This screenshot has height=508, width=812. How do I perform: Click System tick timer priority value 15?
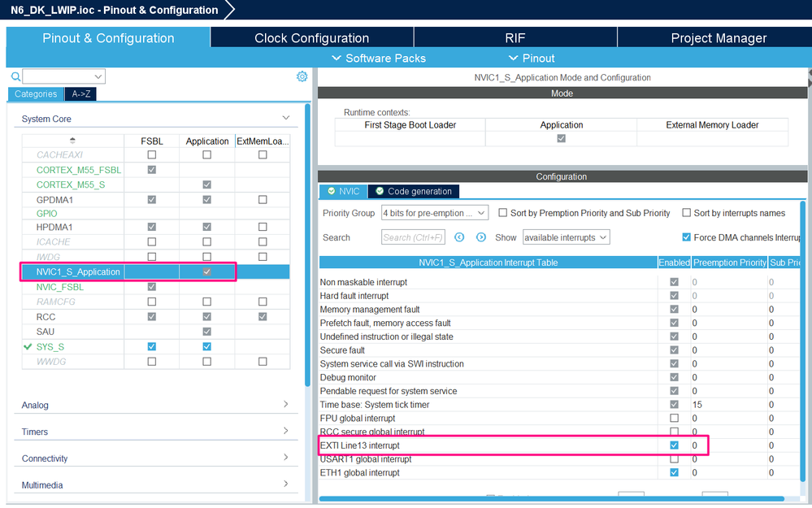coord(697,405)
